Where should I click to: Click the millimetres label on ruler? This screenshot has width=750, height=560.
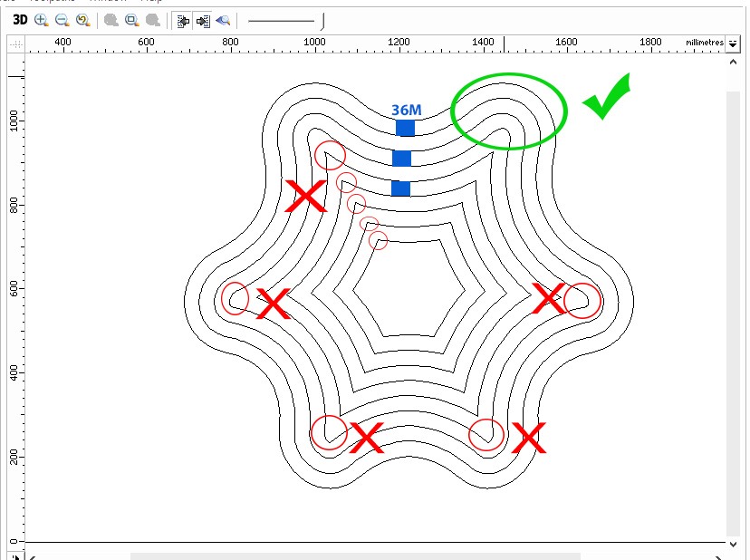705,43
